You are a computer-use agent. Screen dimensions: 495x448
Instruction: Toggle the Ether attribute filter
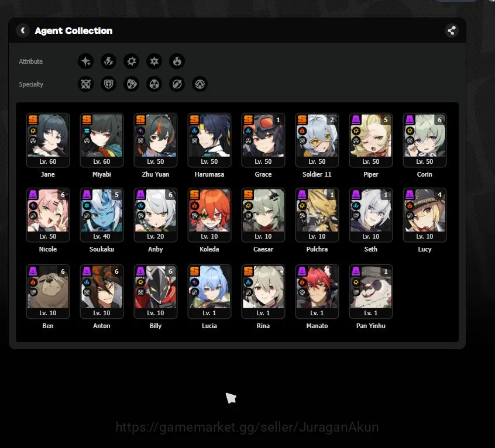tap(85, 61)
